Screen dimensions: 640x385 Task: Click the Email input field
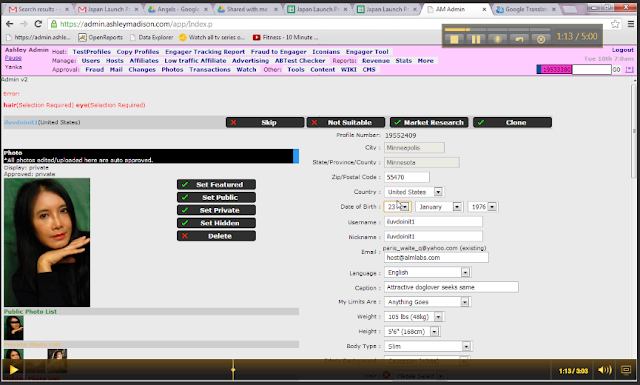pyautogui.click(x=436, y=258)
